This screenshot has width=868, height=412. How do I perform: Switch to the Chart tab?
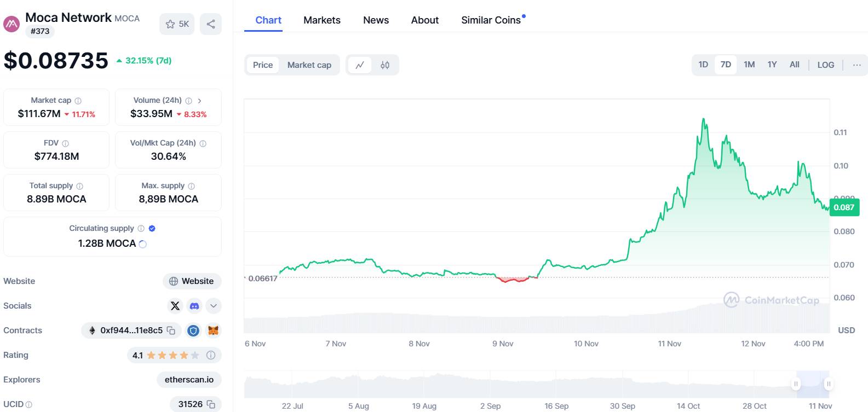pyautogui.click(x=268, y=20)
